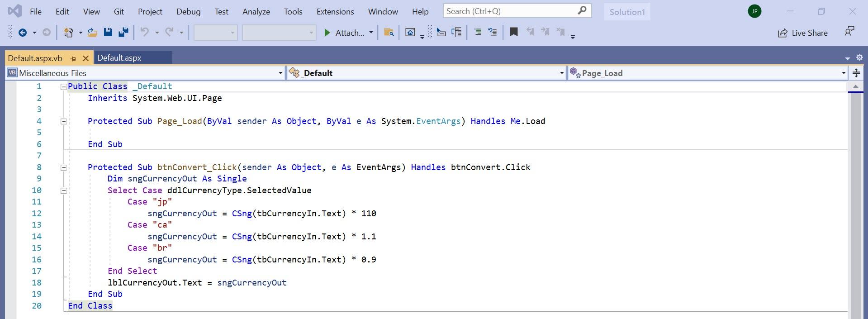Open the Project menu
Viewport: 868px width, 319px height.
[x=150, y=11]
